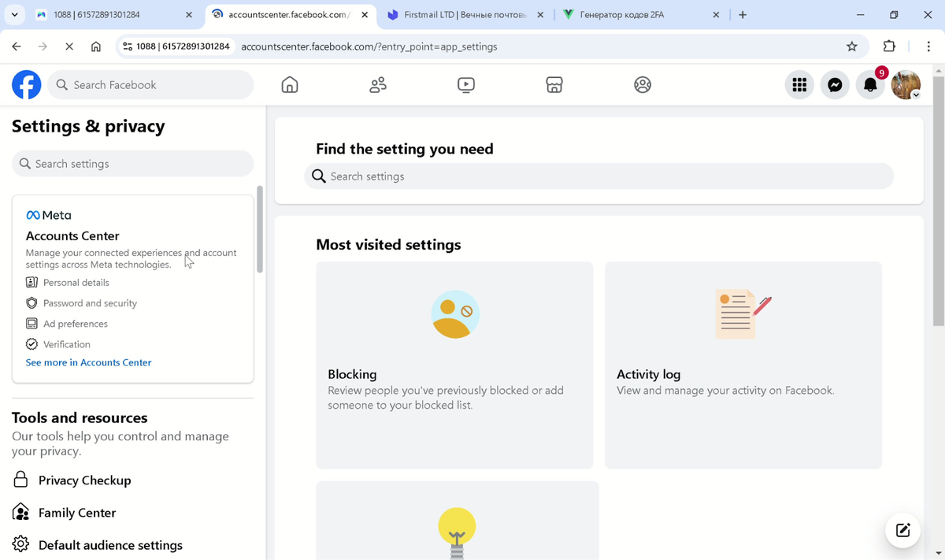This screenshot has width=945, height=560.
Task: Click the Verification checkmark icon
Action: (31, 343)
